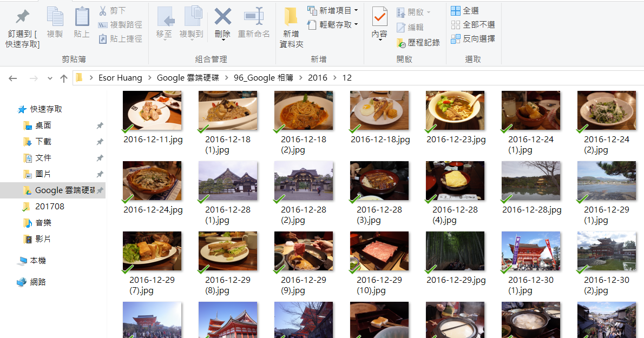This screenshot has height=338, width=644.
Task: Open Videos (影片) in sidebar
Action: click(37, 238)
